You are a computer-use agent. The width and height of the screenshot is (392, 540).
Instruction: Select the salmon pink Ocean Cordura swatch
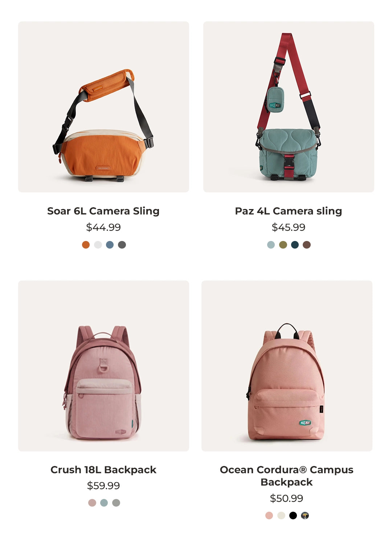click(x=269, y=515)
